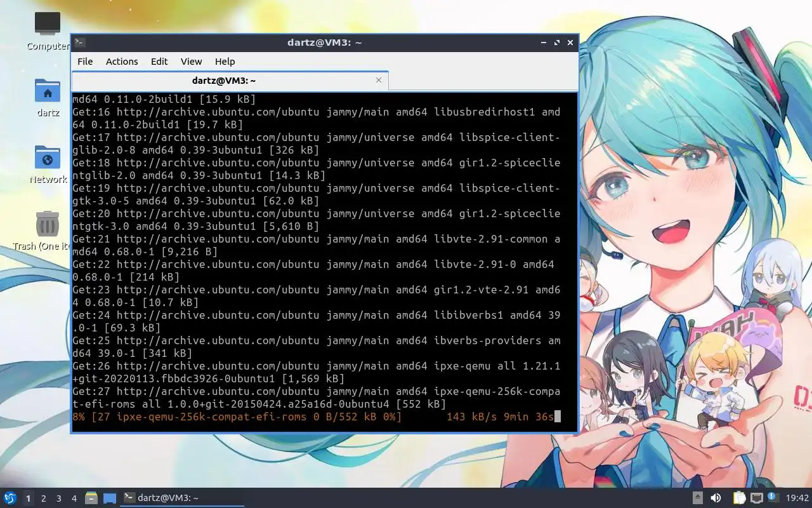Image resolution: width=812 pixels, height=508 pixels.
Task: Switch to workspace 2
Action: (x=43, y=498)
